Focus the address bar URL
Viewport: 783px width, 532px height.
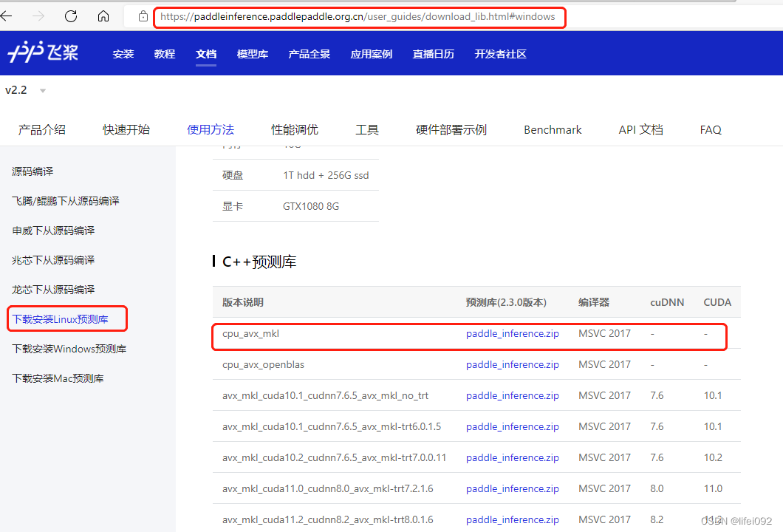tap(358, 17)
